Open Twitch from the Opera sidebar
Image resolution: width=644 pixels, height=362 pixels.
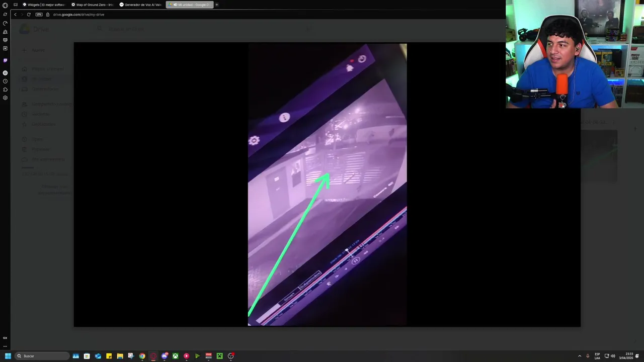5,60
